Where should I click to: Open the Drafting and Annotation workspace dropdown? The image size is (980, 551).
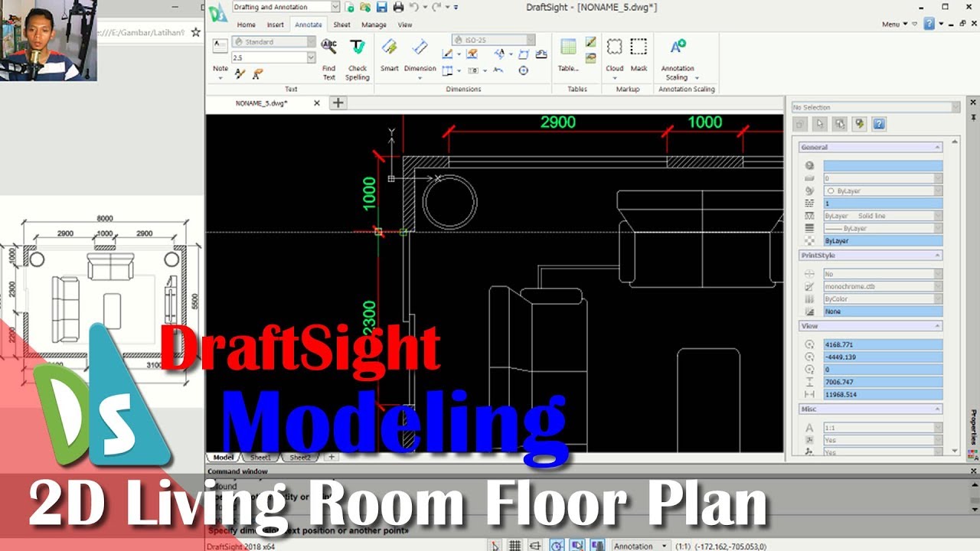tap(335, 7)
